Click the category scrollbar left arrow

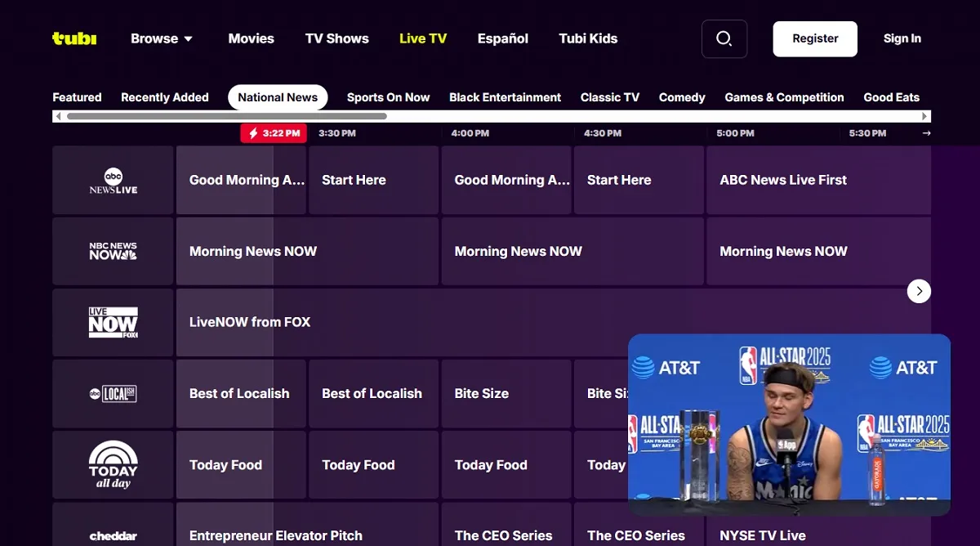click(x=57, y=116)
